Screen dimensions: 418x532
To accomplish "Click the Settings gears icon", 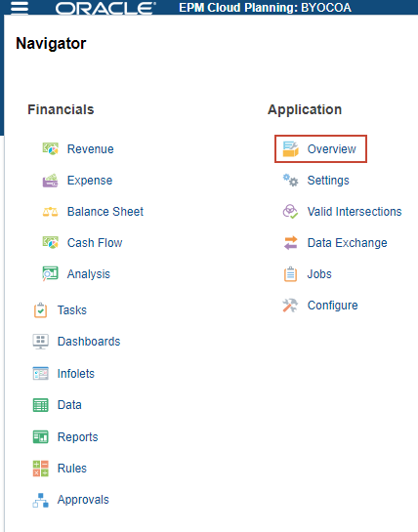I will [x=291, y=181].
